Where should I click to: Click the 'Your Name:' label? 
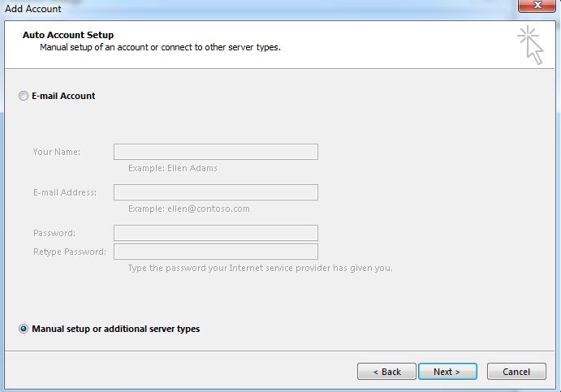pyautogui.click(x=57, y=152)
